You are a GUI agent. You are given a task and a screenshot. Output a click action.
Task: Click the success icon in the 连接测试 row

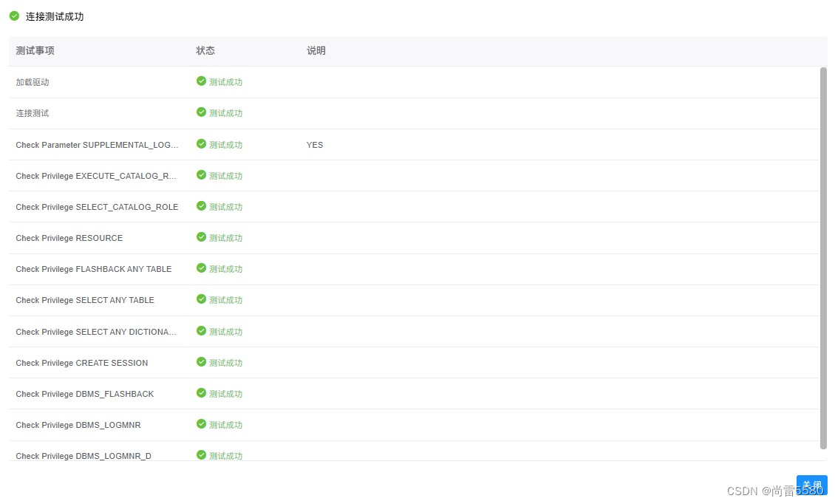point(201,112)
